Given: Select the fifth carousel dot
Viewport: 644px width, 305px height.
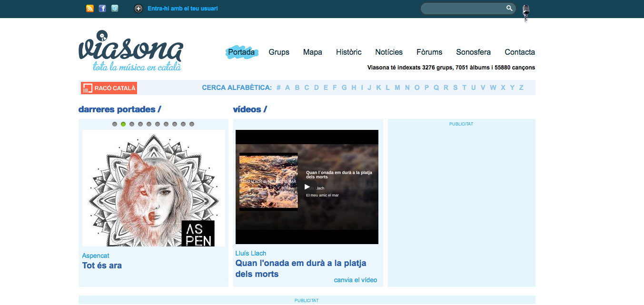Looking at the screenshot, I should [149, 124].
